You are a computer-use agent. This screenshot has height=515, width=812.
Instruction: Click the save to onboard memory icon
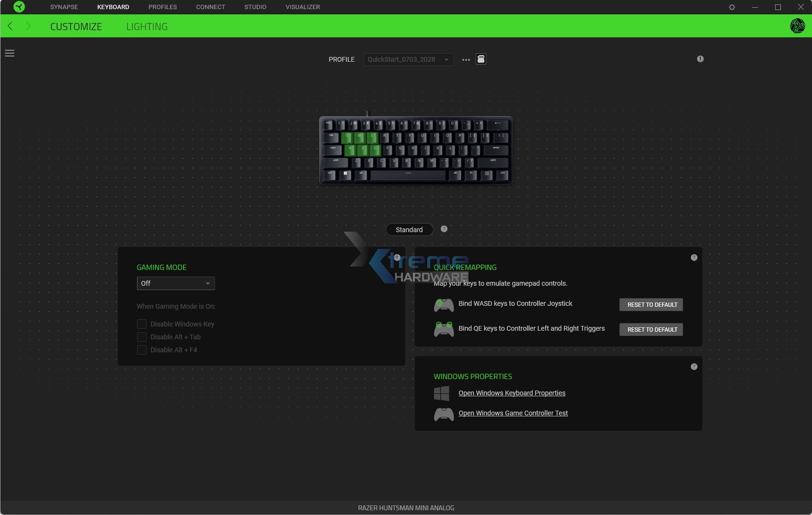pos(480,59)
